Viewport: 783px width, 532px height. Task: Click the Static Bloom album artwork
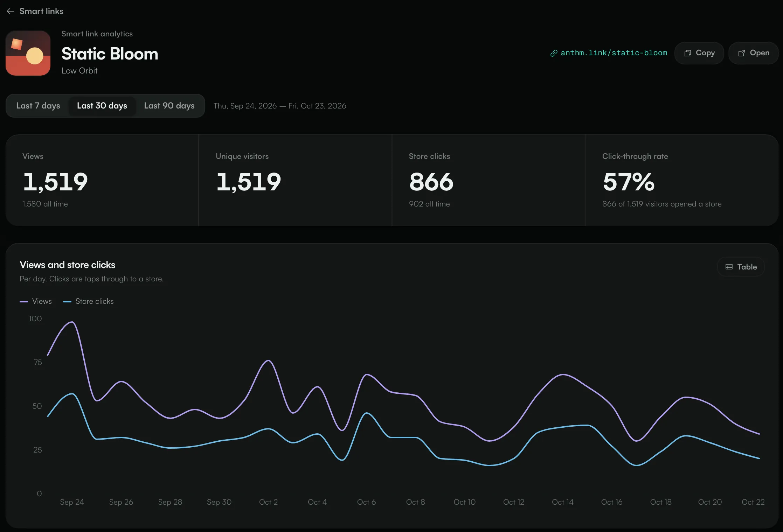coord(28,53)
